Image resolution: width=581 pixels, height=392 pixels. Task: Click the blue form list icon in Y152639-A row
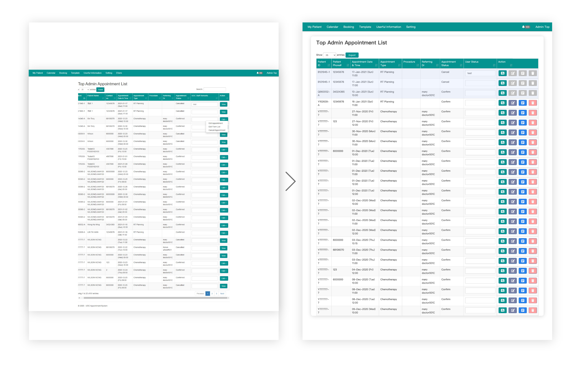[523, 103]
